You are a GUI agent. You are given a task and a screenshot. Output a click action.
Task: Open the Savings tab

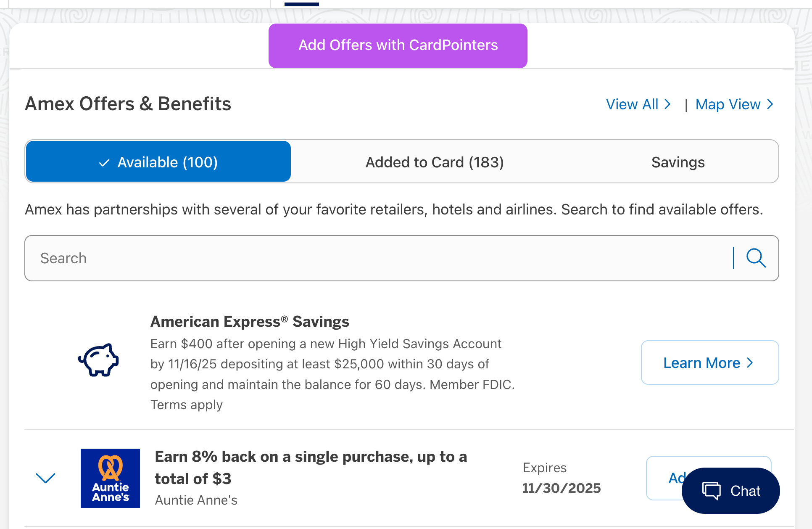[x=678, y=162]
